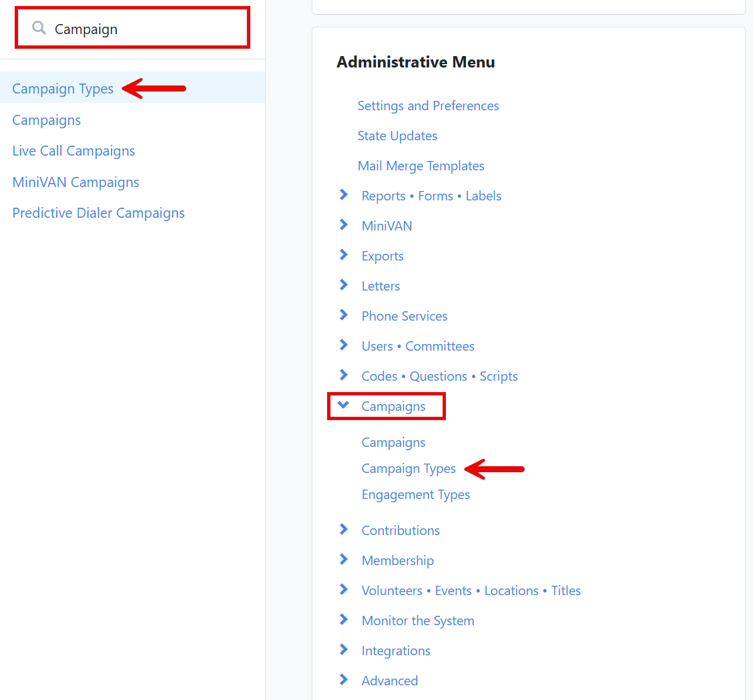This screenshot has height=700, width=753.
Task: Click the Membership menu label
Action: point(398,560)
